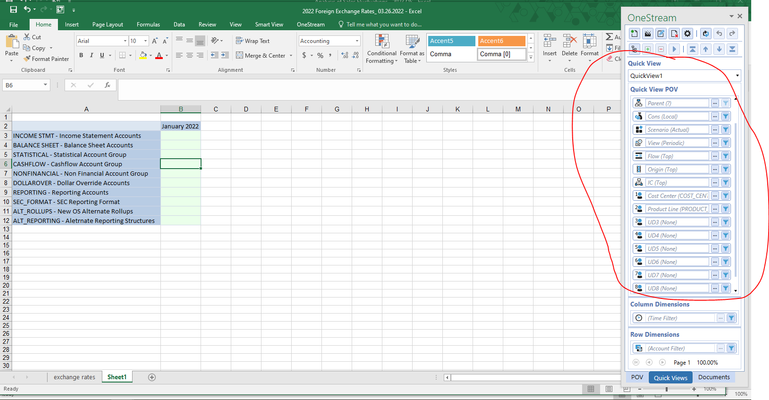Click Format as Table button
The image size is (769, 400).
412,49
